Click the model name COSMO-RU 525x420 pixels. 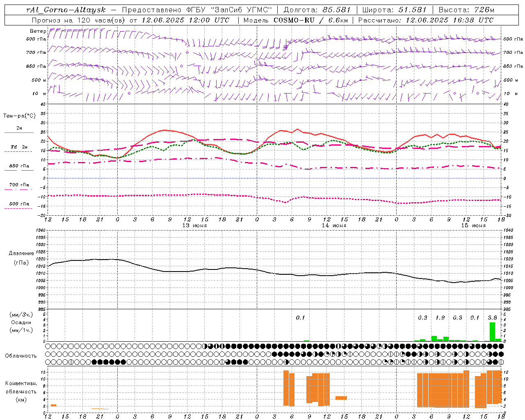[294, 20]
